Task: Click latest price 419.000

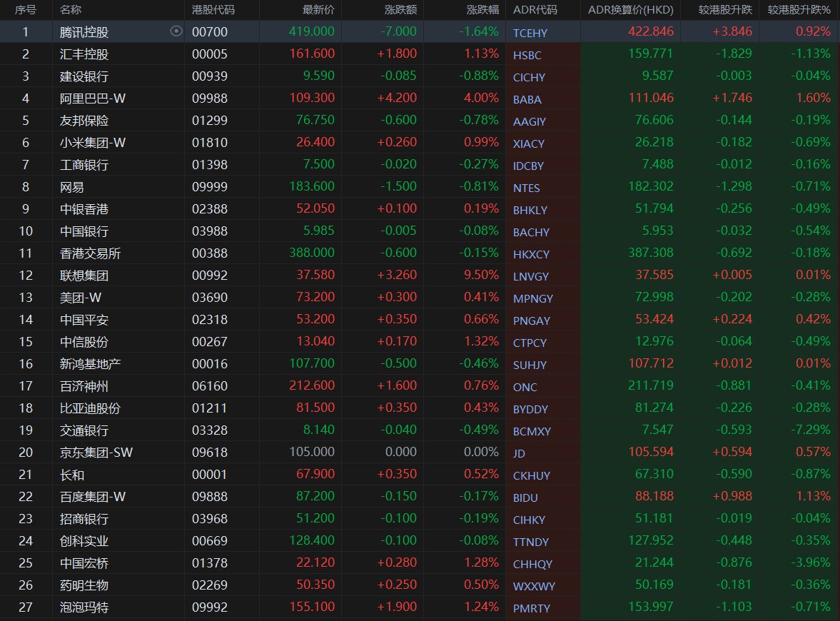Action: point(312,31)
